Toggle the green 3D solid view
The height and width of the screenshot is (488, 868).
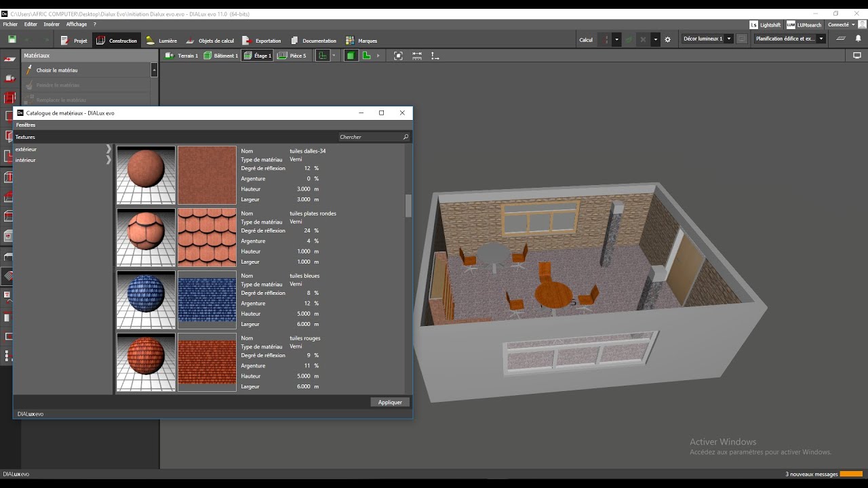click(x=351, y=56)
